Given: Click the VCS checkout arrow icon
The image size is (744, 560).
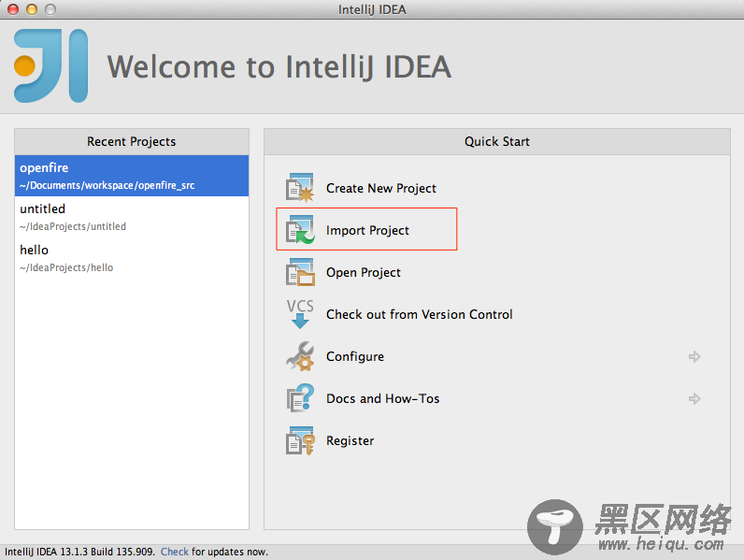Looking at the screenshot, I should point(300,314).
